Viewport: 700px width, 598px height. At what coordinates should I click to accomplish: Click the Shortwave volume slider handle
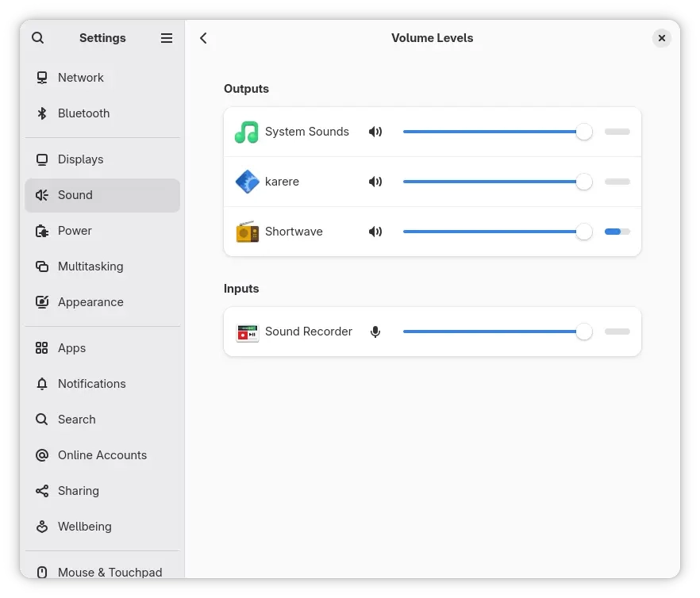pos(584,232)
